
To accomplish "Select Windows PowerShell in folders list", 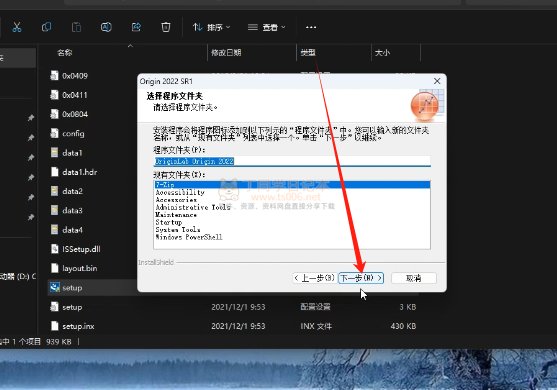I will [189, 237].
